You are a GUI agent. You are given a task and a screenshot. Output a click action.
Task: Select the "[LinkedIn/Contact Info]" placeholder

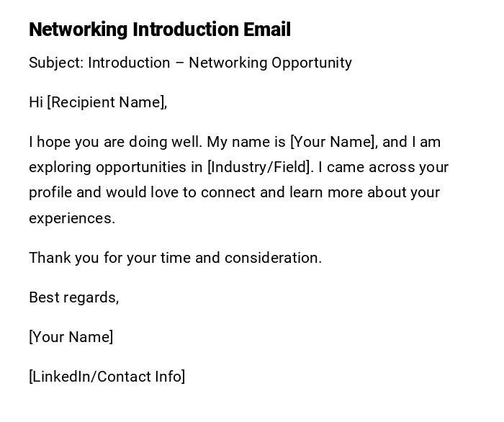[x=107, y=377]
